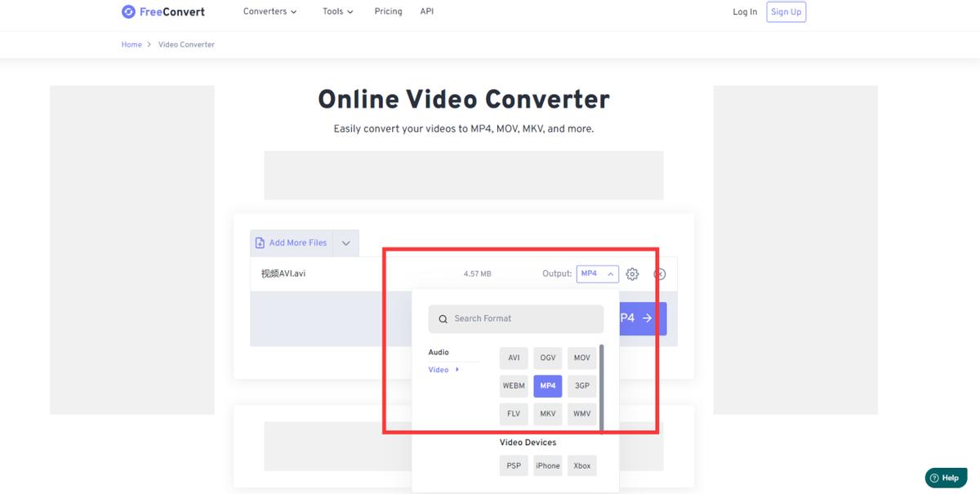Choose MOV as the output format
Screen dimensions: 980x494
581,358
